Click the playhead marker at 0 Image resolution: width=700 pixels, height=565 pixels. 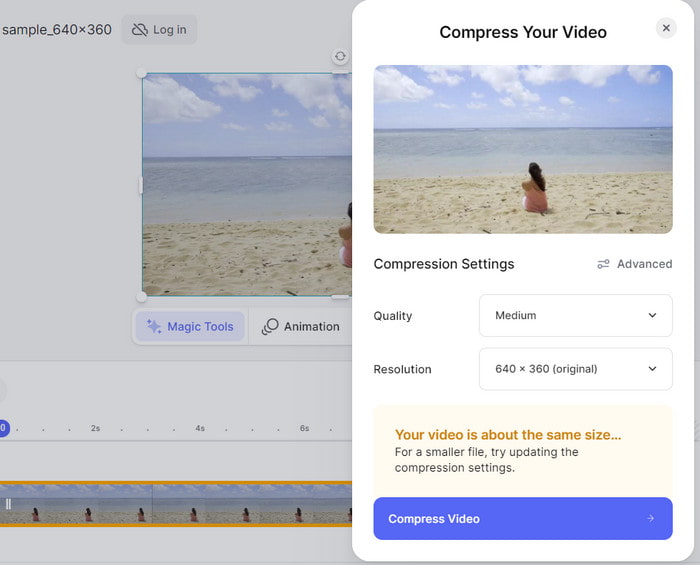[x=4, y=428]
